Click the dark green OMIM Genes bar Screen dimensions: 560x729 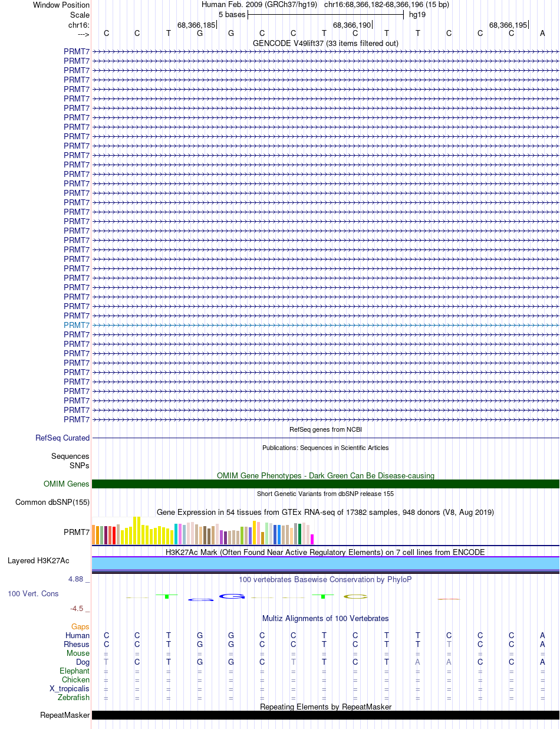pyautogui.click(x=325, y=484)
